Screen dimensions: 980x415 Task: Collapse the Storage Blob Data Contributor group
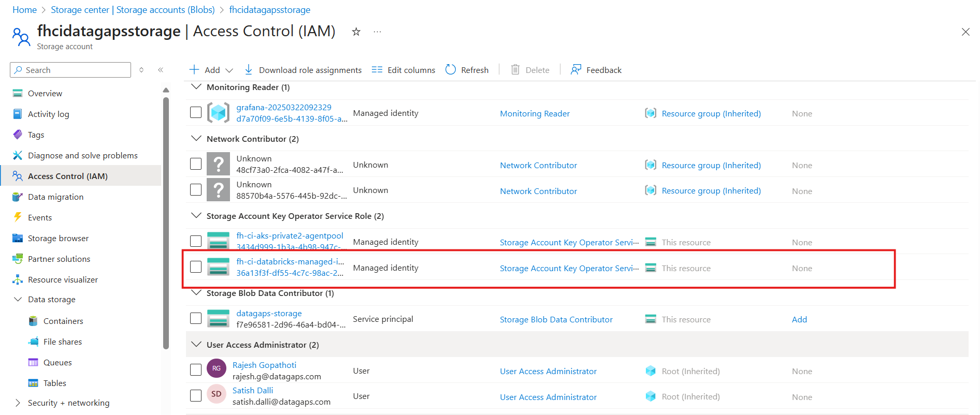[196, 293]
